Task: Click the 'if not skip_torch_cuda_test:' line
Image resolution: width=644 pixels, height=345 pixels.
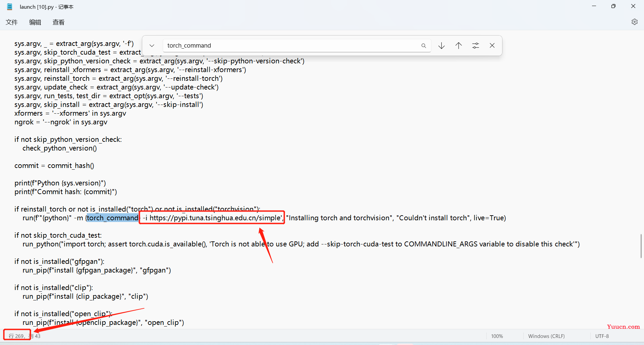Action: (58, 235)
